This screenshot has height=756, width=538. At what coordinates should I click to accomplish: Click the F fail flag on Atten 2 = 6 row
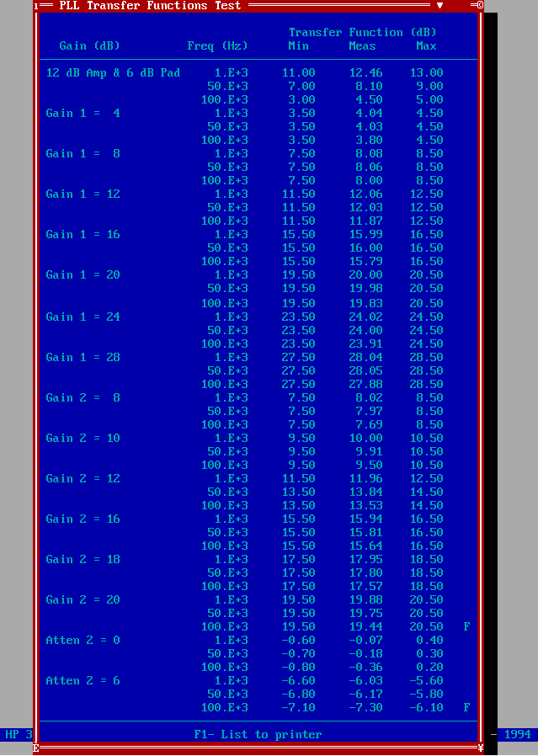click(x=466, y=707)
